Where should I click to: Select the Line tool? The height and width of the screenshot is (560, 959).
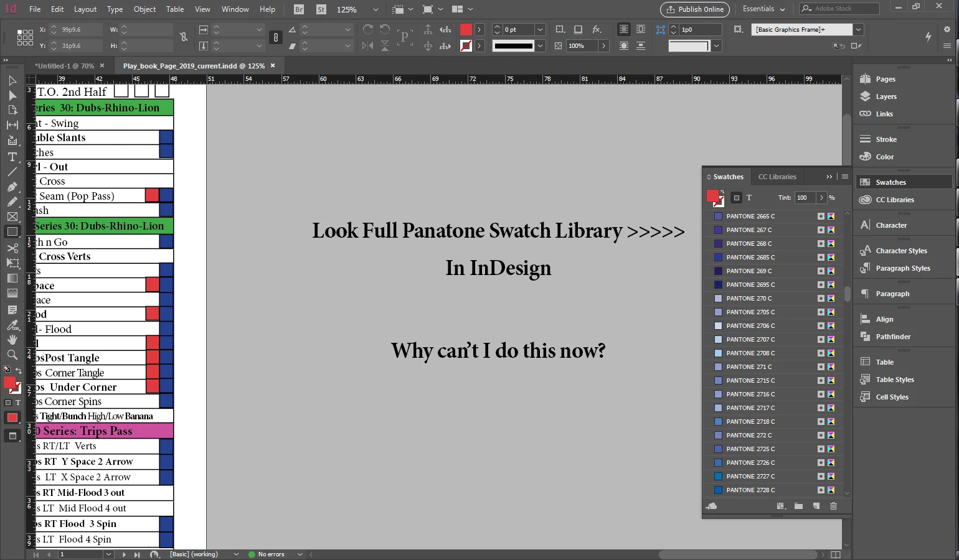click(x=12, y=172)
